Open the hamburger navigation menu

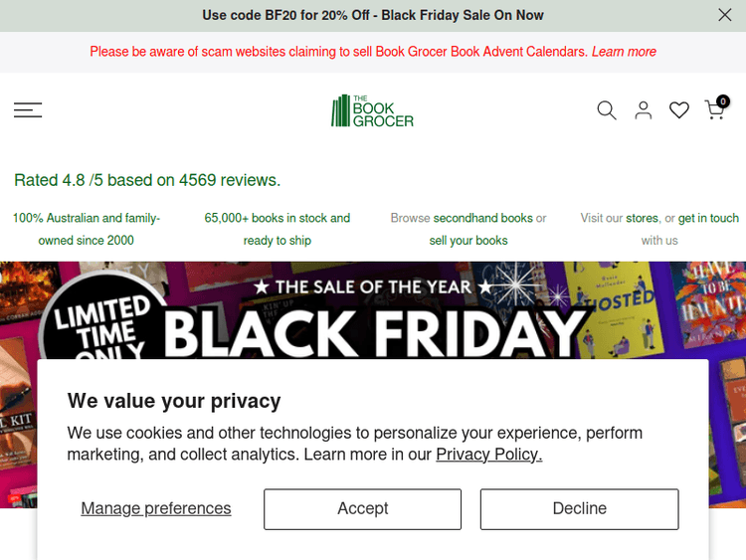click(x=28, y=110)
